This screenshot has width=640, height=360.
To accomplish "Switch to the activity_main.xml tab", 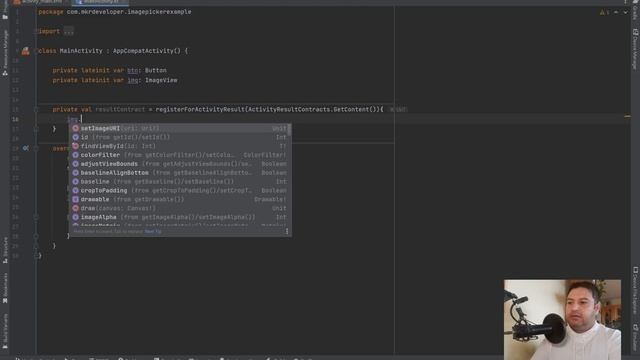I will 39,2.
